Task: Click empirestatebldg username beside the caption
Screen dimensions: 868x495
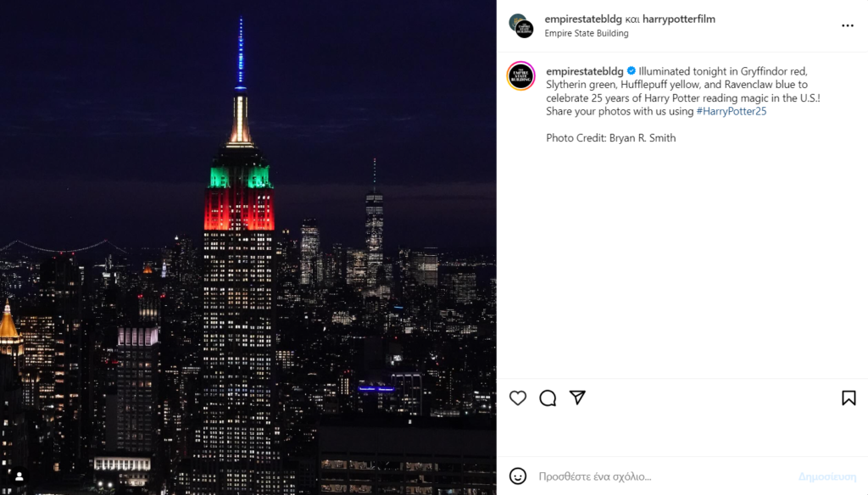Action: (x=585, y=71)
